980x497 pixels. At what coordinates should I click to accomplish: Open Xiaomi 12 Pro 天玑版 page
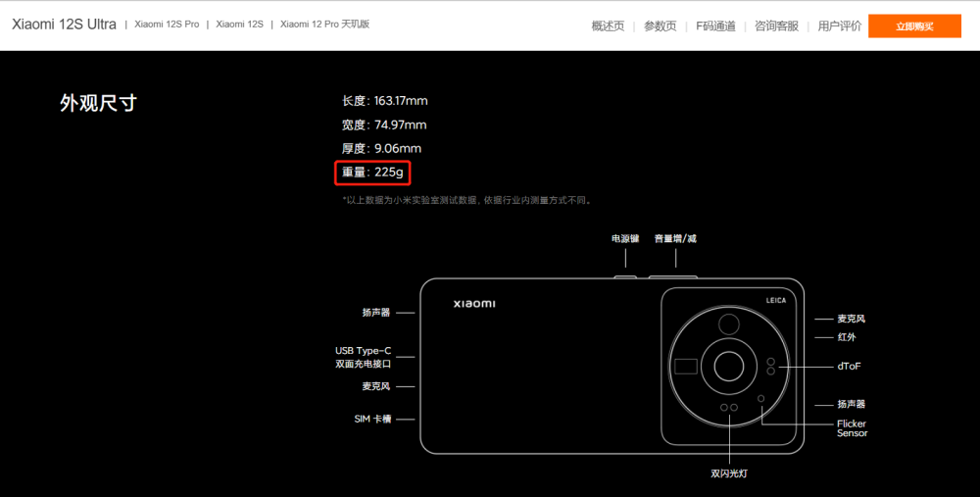[x=325, y=25]
